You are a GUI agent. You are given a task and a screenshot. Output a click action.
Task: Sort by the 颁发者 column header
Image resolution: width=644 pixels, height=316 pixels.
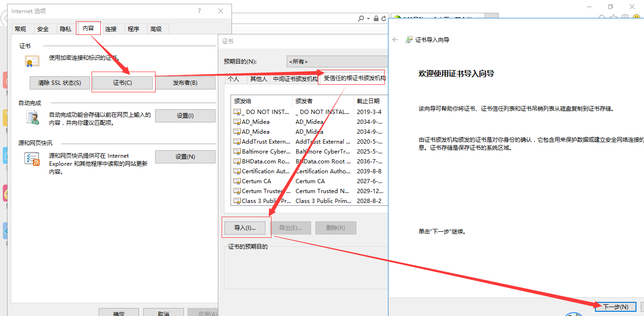323,101
